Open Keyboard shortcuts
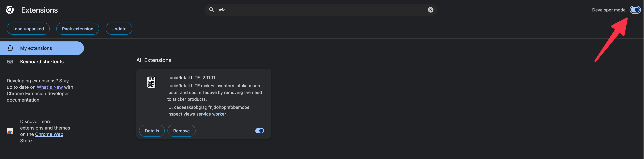The width and height of the screenshot is (644, 159). (x=42, y=61)
